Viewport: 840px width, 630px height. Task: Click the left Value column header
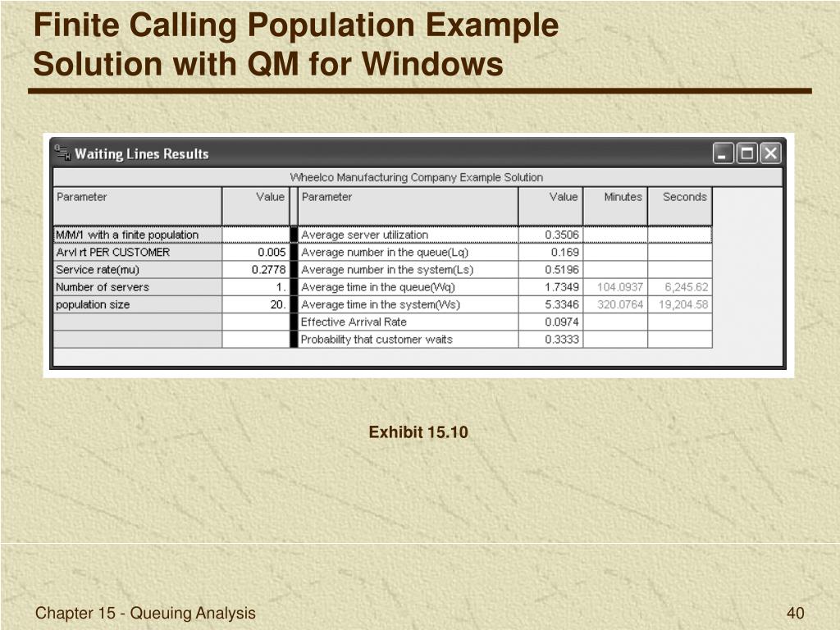(x=256, y=206)
